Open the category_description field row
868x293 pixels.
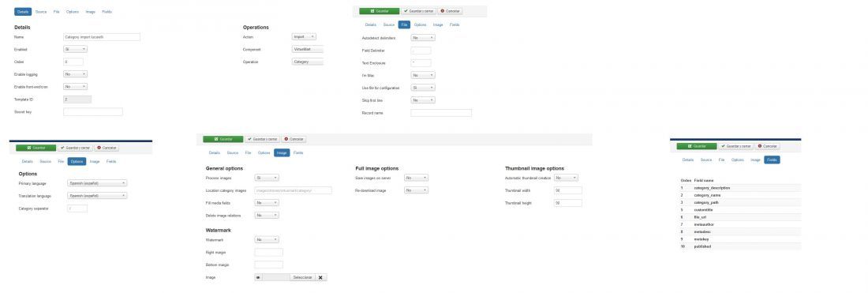coord(739,188)
